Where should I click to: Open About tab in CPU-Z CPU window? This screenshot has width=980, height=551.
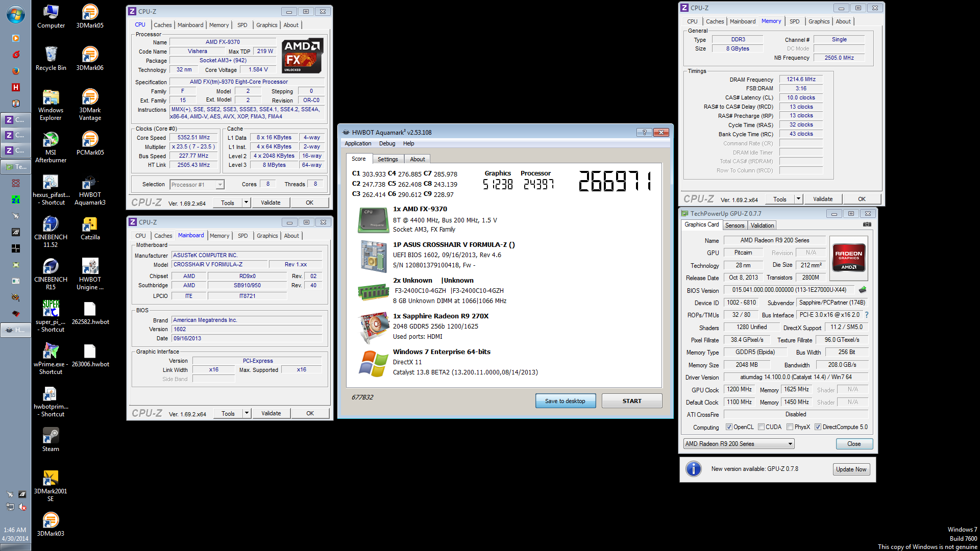click(x=291, y=25)
